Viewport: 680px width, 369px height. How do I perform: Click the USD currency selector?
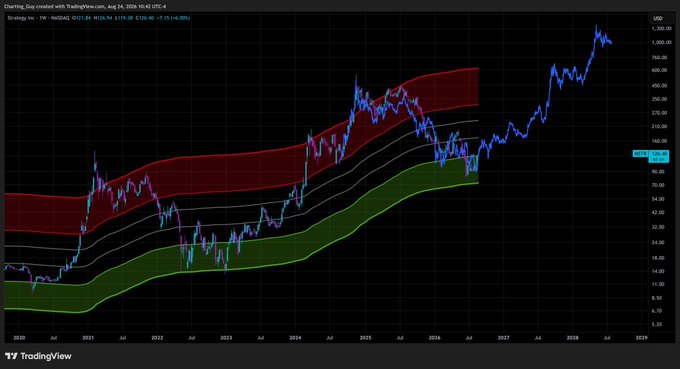[658, 18]
